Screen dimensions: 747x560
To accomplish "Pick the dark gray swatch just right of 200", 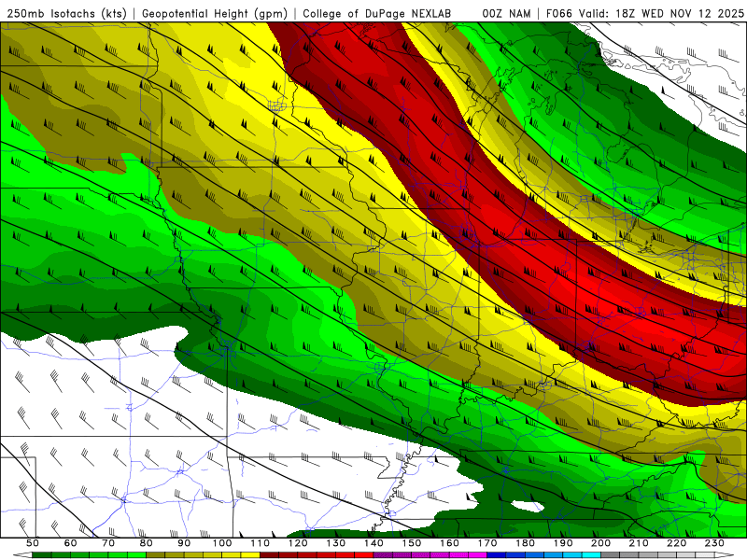I will click(x=611, y=555).
